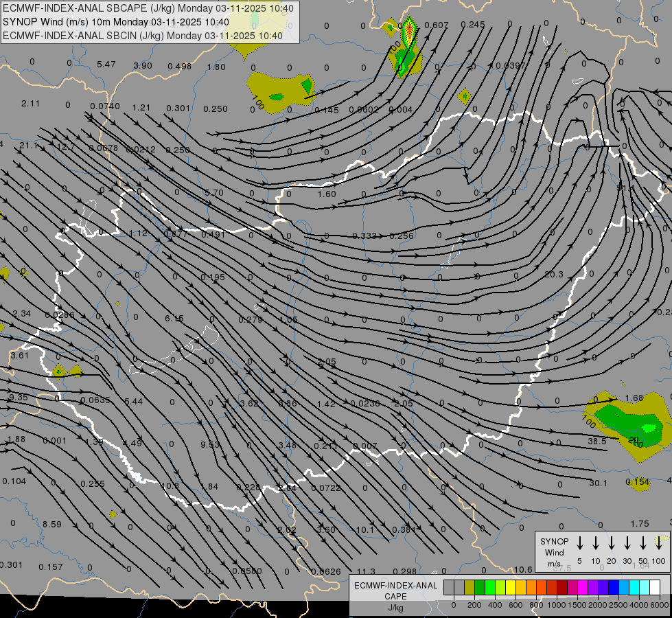
Task: Click the 5 m/s wind arrow in the legend
Action: (x=580, y=543)
